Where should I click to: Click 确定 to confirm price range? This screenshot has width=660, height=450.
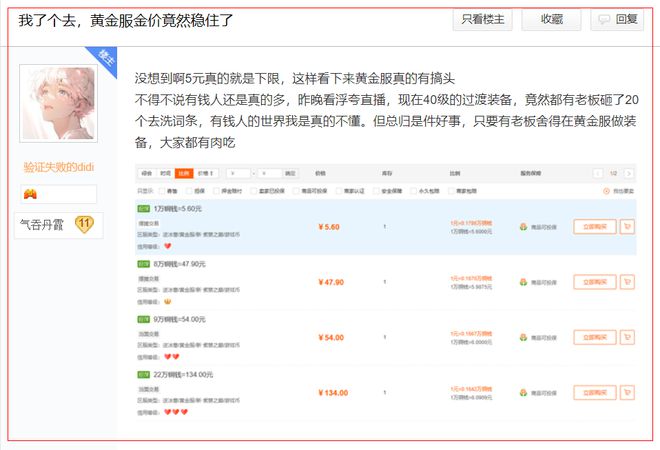pyautogui.click(x=290, y=173)
